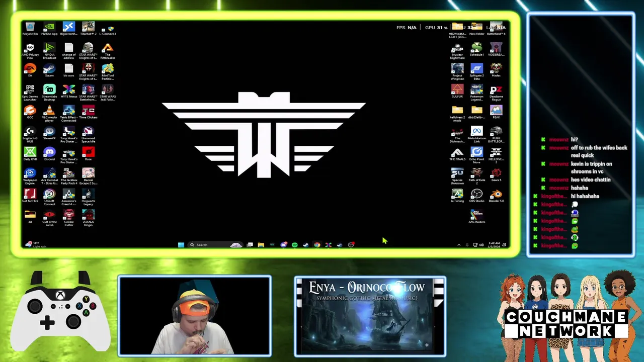644x362 pixels.
Task: Select the PUBG BATTLEGROUNDS icon
Action: (x=496, y=135)
